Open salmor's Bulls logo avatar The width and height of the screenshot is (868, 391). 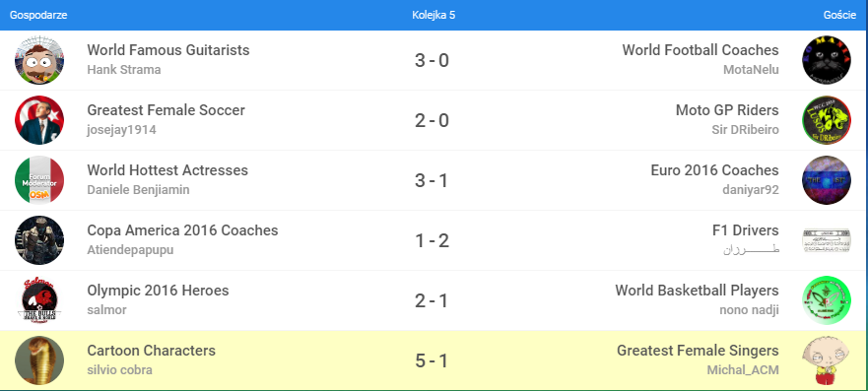[x=39, y=300]
